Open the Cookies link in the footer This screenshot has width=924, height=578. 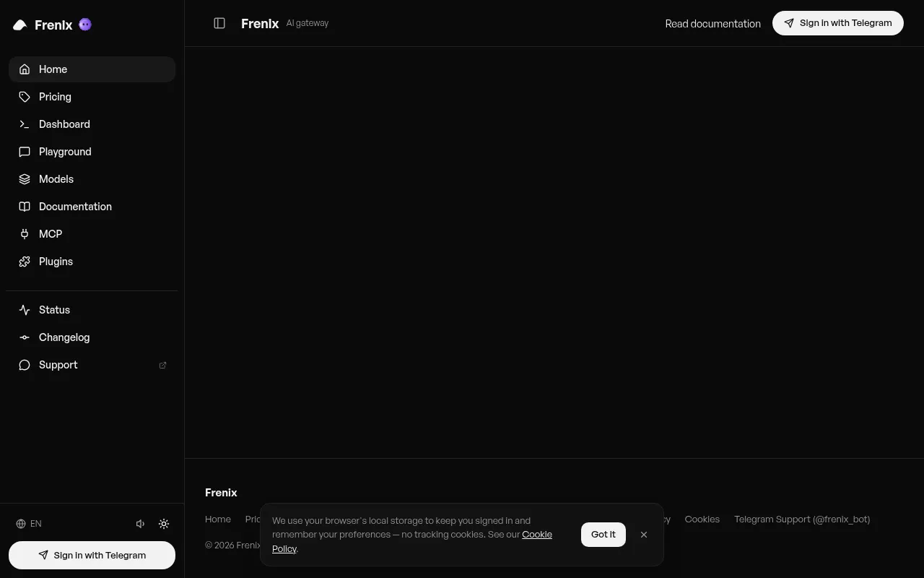point(702,519)
